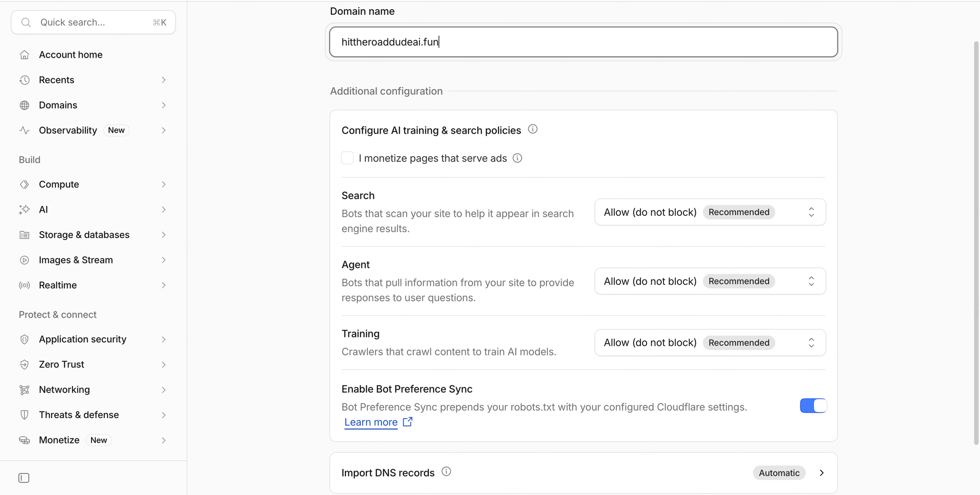The width and height of the screenshot is (980, 495).
Task: Click the 'Configure AI training & search policies' heading
Action: click(x=431, y=130)
